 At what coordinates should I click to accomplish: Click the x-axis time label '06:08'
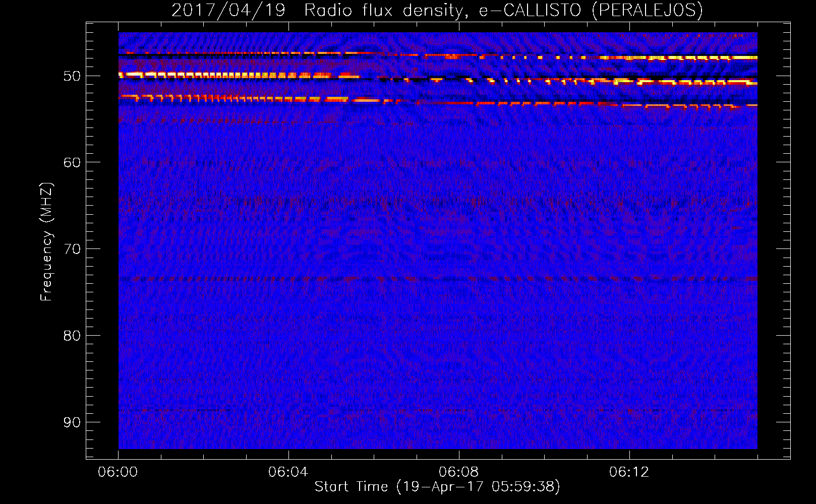coord(459,472)
